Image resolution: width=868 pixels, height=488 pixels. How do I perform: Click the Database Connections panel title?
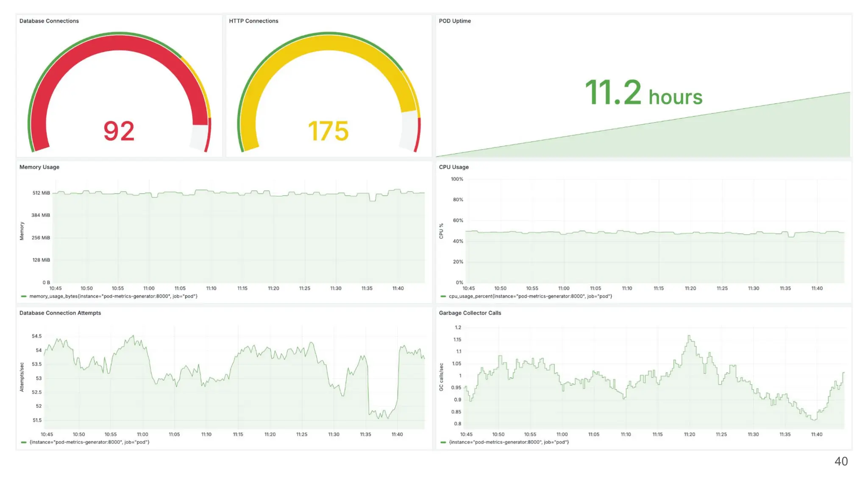[x=49, y=21]
